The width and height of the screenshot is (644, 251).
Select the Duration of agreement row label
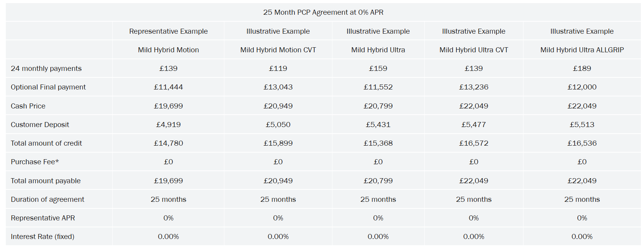[x=47, y=199]
